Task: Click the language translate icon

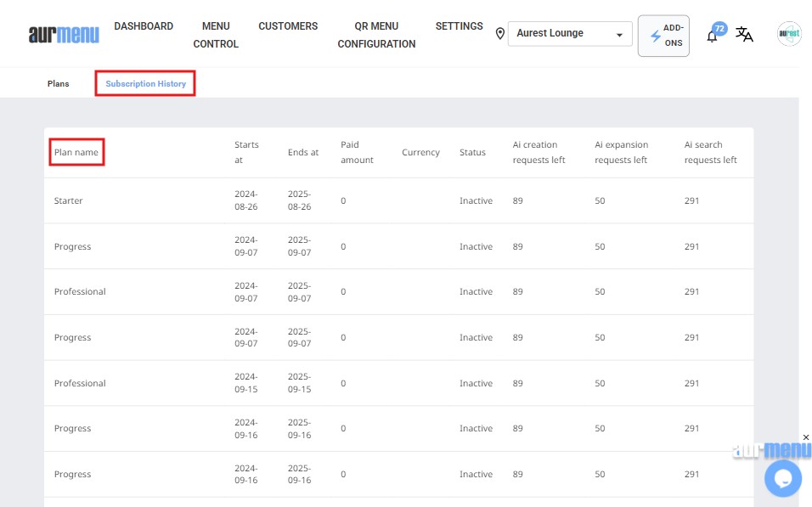Action: tap(744, 34)
